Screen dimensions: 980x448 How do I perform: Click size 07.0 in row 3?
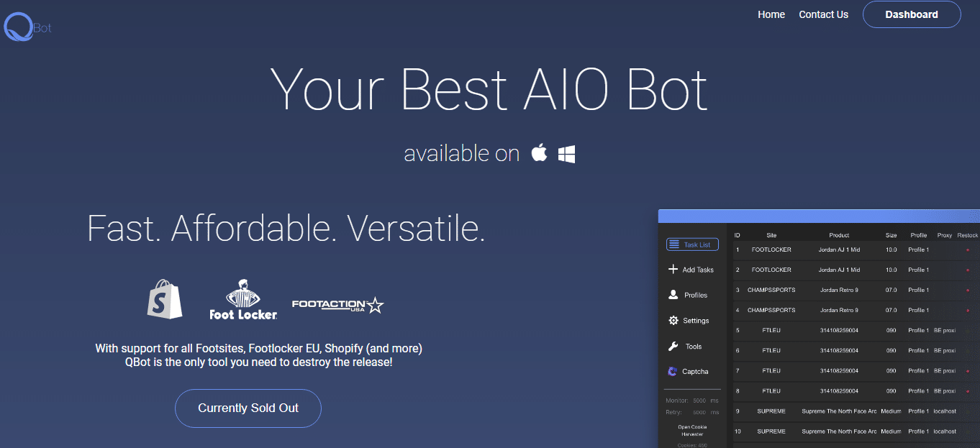point(891,291)
